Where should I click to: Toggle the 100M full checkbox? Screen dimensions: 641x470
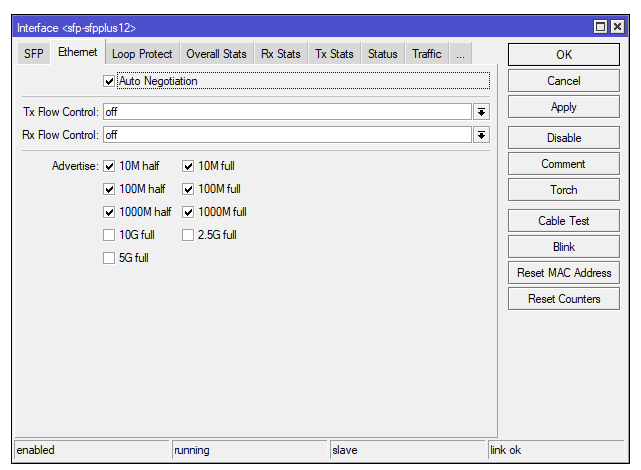click(188, 189)
